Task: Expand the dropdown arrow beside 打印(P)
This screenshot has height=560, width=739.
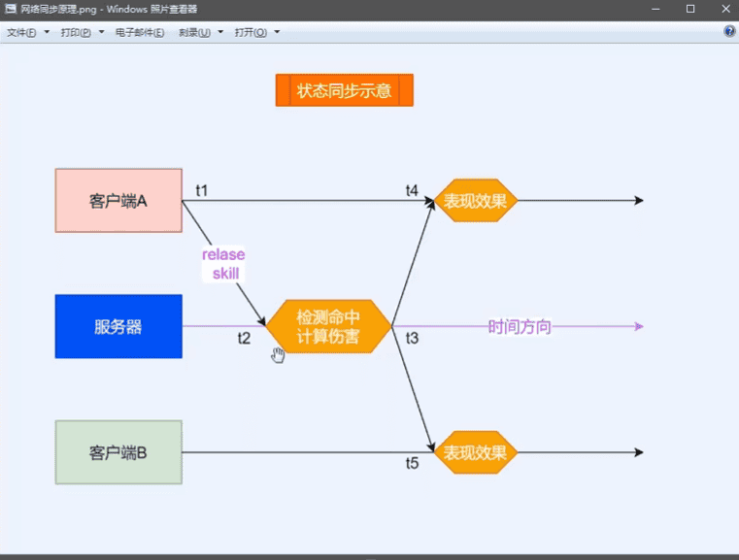Action: coord(101,32)
